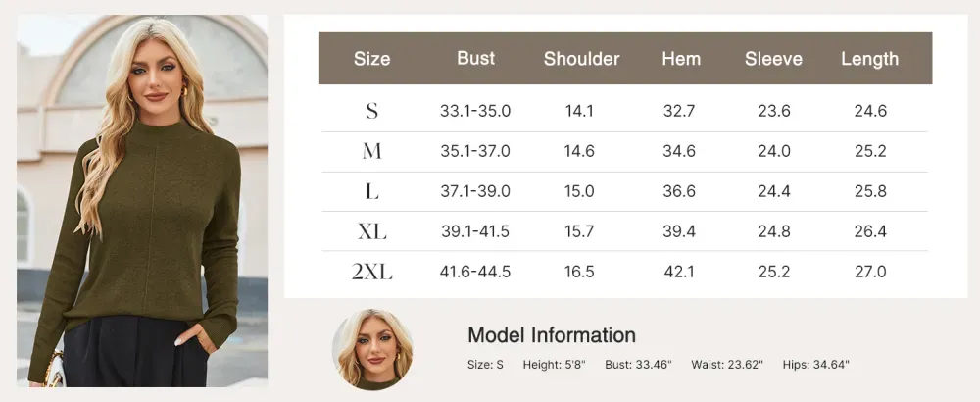The image size is (980, 402).
Task: Click the Model Information heading
Action: (x=552, y=335)
